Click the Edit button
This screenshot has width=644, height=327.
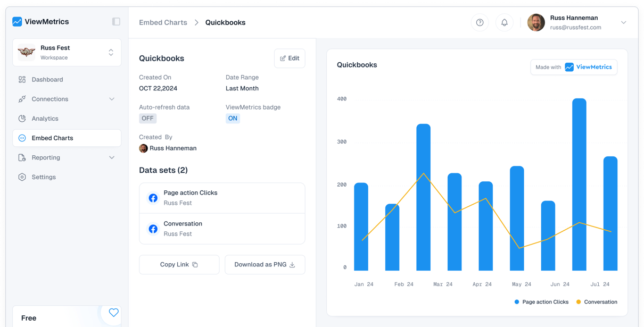coord(290,58)
